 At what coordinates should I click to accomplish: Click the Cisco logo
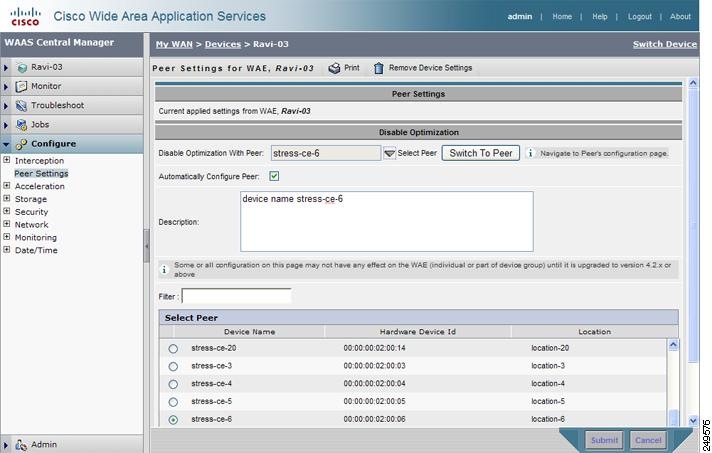25,16
